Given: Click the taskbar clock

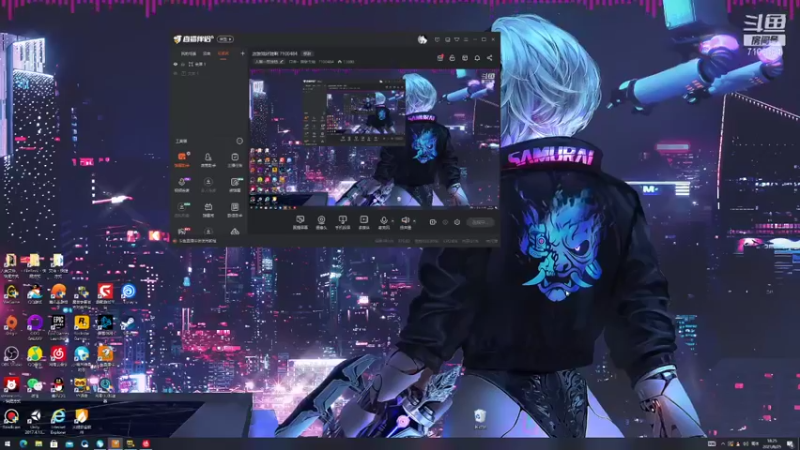Looking at the screenshot, I should 771,444.
